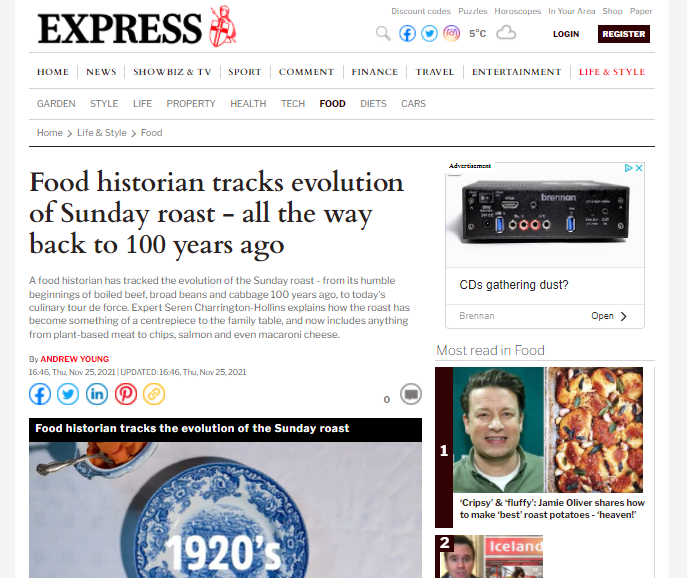
Task: Open Discount codes link
Action: tap(421, 11)
